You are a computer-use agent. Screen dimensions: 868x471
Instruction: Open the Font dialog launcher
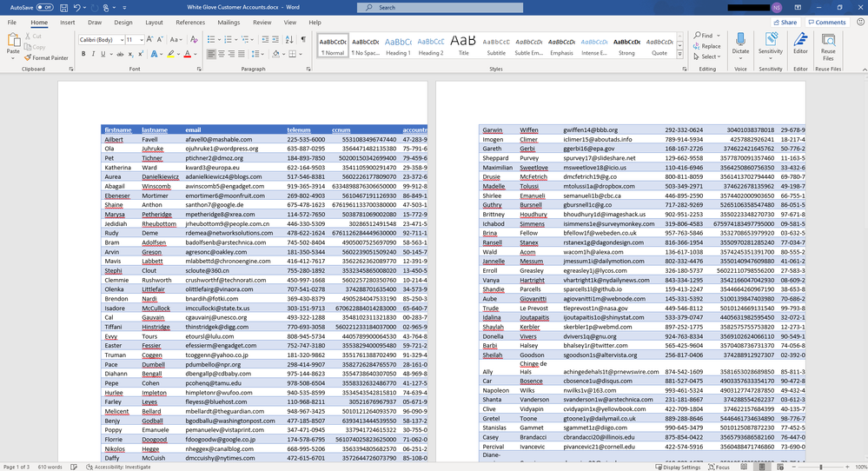199,70
